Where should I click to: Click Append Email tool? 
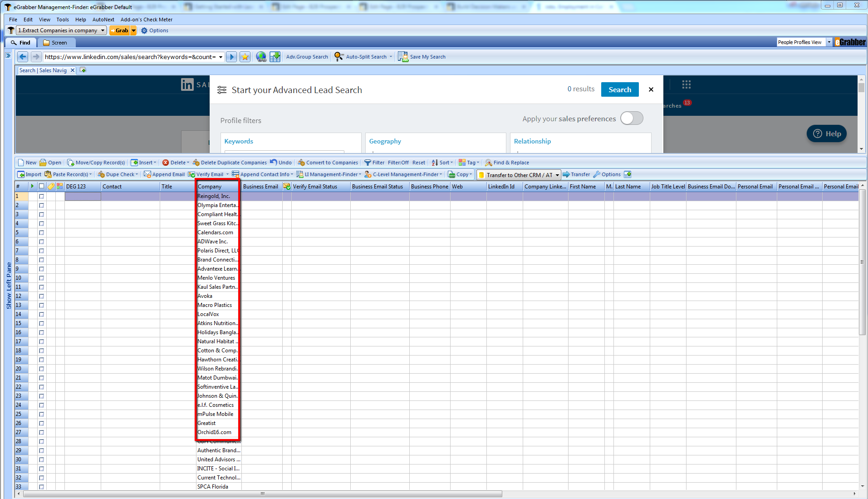(164, 174)
